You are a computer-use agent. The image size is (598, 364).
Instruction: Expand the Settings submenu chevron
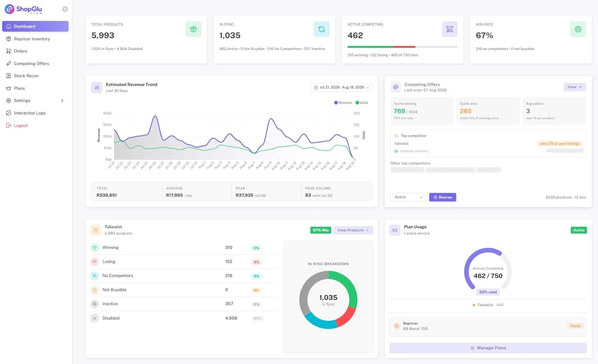pyautogui.click(x=62, y=101)
